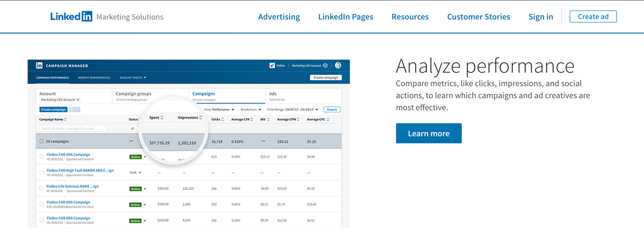Click the LinkedIn logo in the header
The image size is (644, 251).
coord(71,16)
